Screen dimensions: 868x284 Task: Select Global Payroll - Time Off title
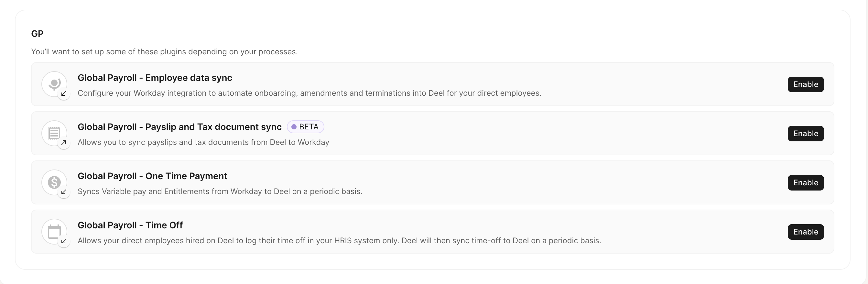pos(130,225)
